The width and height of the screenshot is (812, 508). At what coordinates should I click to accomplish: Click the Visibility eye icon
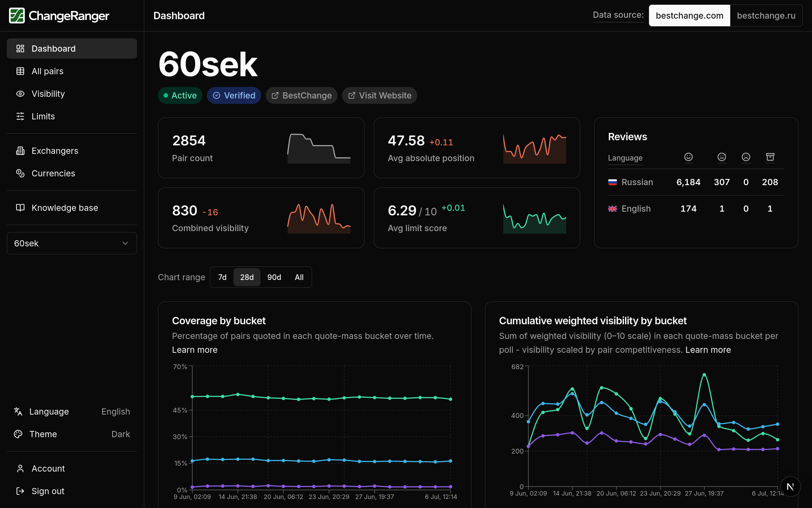tap(20, 94)
